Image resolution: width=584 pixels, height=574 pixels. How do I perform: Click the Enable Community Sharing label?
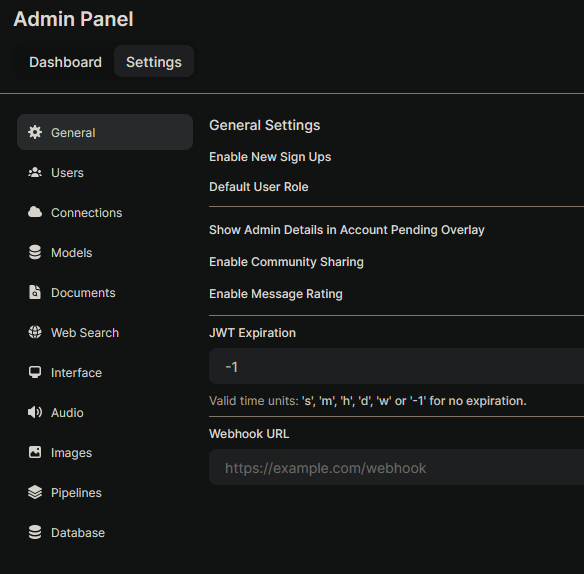pyautogui.click(x=286, y=262)
